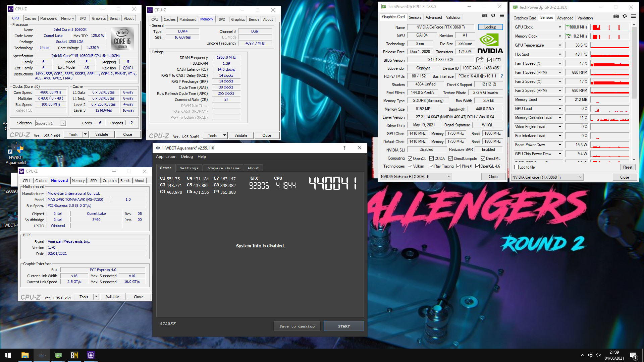Expand the Memory Clock sensor dropdown
644x362 pixels.
pyautogui.click(x=559, y=36)
